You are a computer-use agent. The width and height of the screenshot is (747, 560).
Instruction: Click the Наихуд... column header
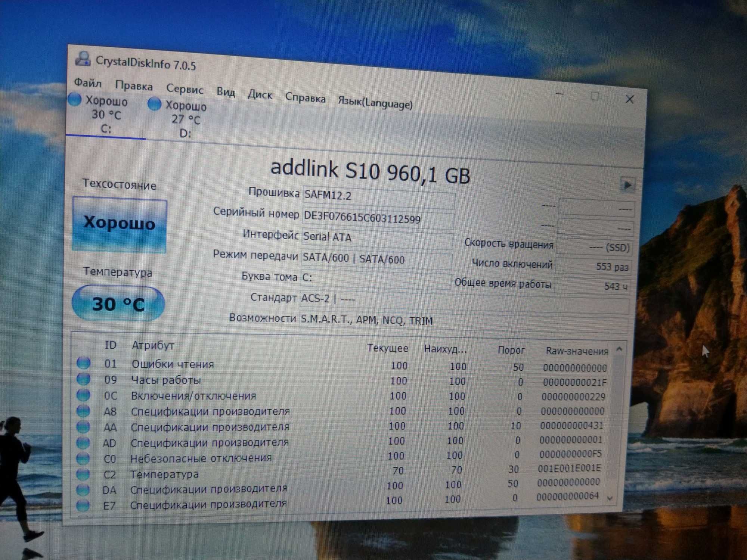[445, 349]
